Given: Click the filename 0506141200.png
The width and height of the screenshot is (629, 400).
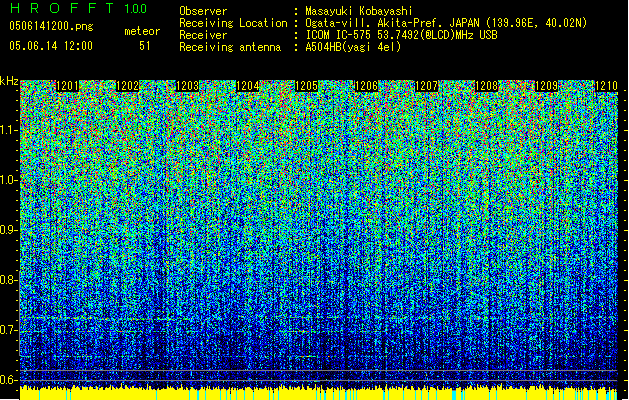Looking at the screenshot, I should [x=51, y=26].
